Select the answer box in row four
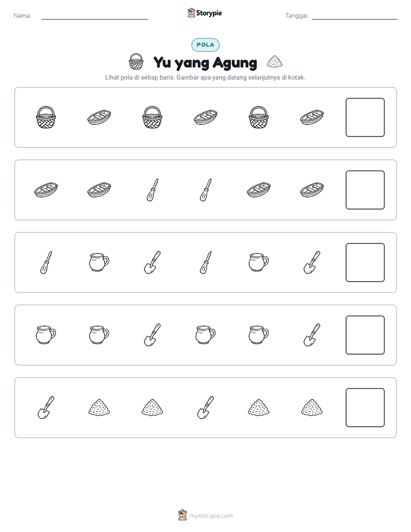Viewport: 411px width, 532px height. 365,335
